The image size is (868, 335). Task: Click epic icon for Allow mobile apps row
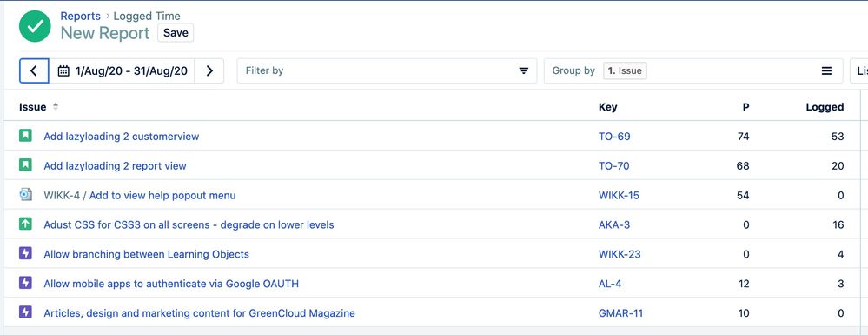click(x=25, y=283)
